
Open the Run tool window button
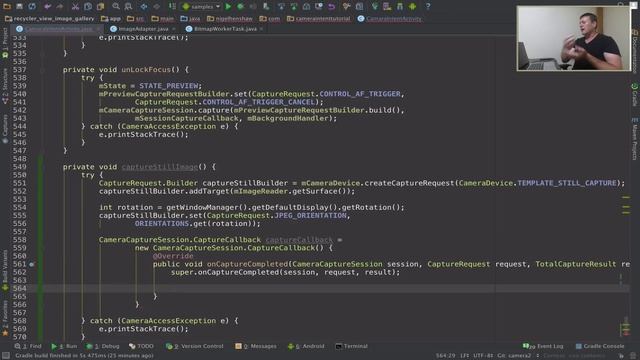[x=64, y=346]
